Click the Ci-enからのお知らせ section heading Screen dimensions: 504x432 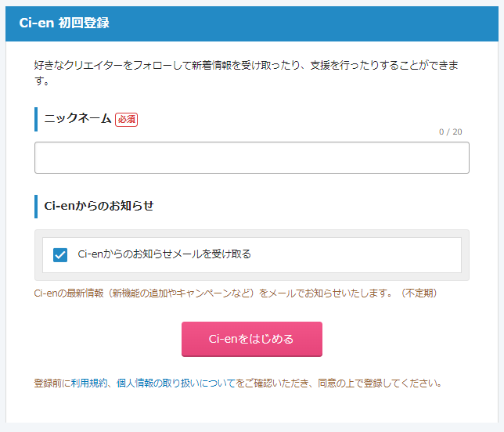[x=99, y=206]
